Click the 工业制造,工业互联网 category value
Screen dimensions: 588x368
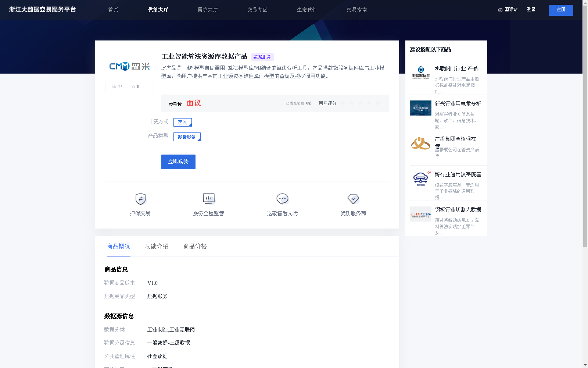(x=171, y=330)
